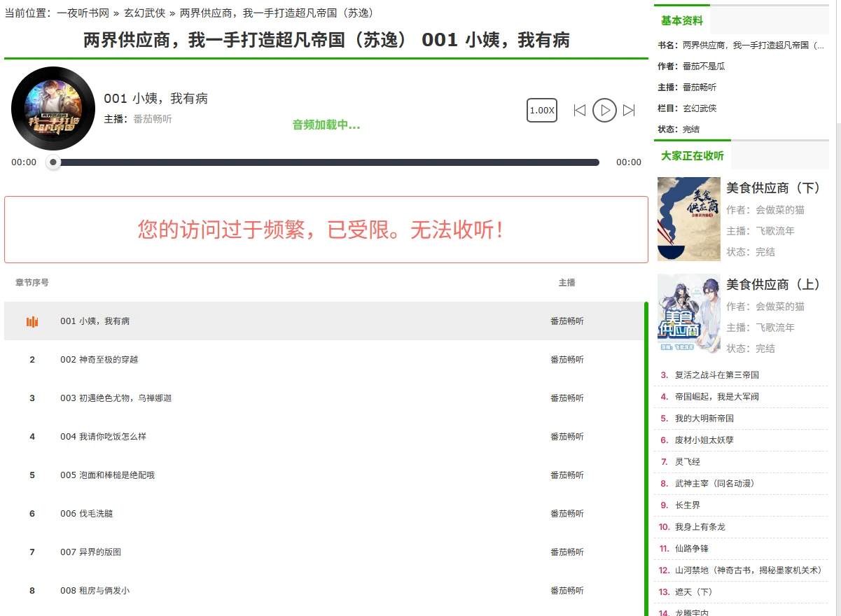841x616 pixels.
Task: Open 复活之战斗在第三帝国 from the ranking list
Action: [717, 375]
